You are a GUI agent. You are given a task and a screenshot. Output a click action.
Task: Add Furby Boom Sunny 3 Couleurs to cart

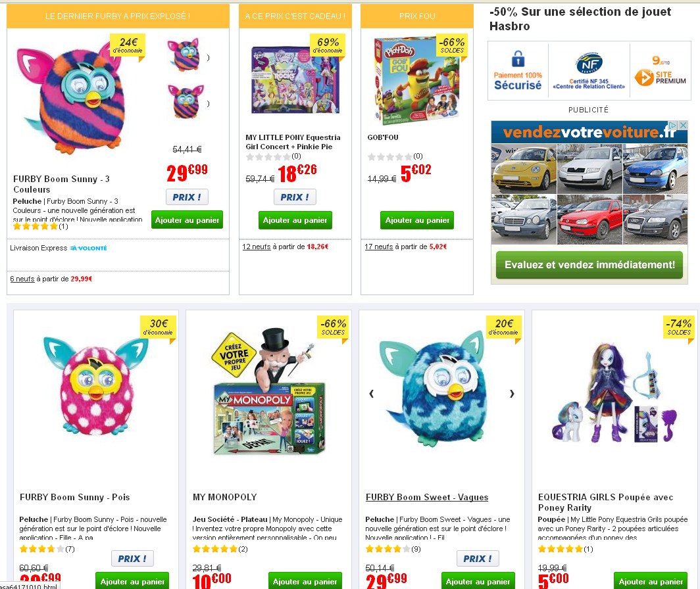[187, 220]
